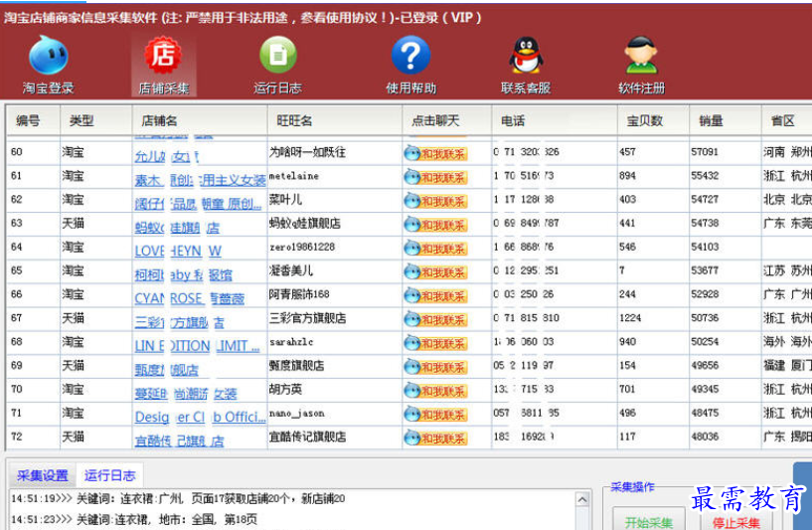Screen dimensions: 812x530
Task: Open the 运行日志 toolbar icon
Action: pos(278,65)
